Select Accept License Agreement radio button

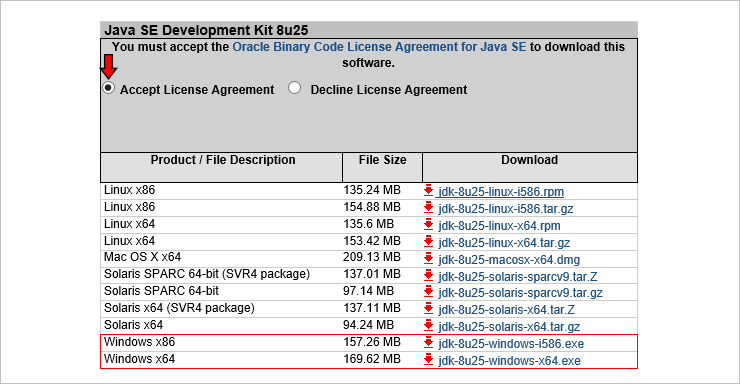(109, 88)
